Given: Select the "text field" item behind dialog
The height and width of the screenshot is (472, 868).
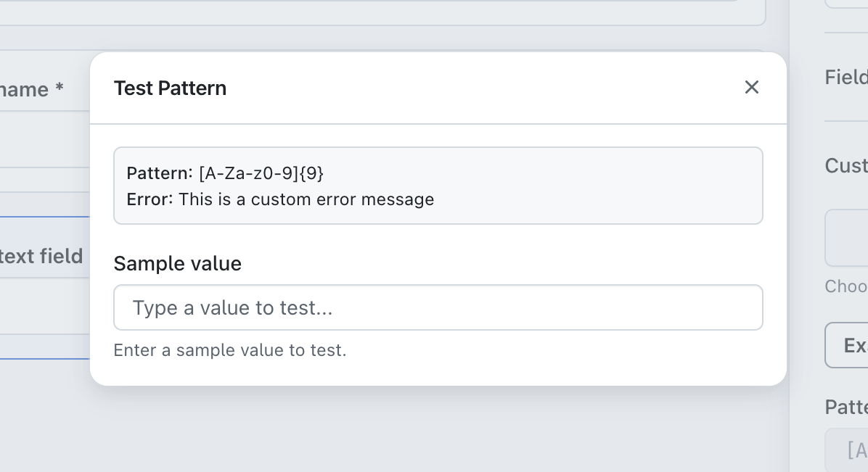Looking at the screenshot, I should 42,256.
